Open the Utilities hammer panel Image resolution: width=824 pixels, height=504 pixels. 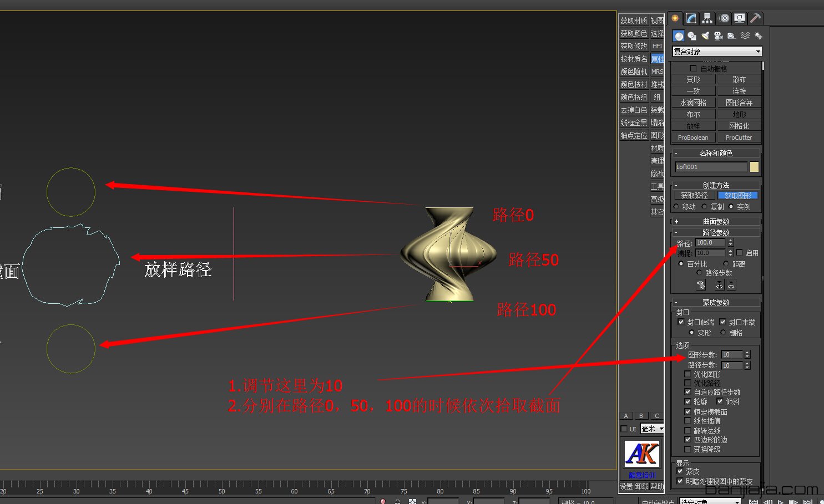[756, 18]
